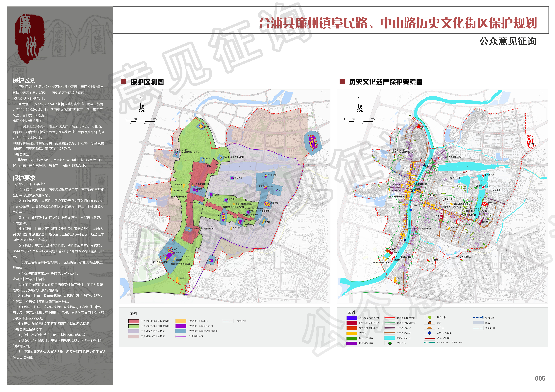Click 王氏当铺 label on 保护区划图 map
Screen dimensions: 555x392
coord(179,184)
